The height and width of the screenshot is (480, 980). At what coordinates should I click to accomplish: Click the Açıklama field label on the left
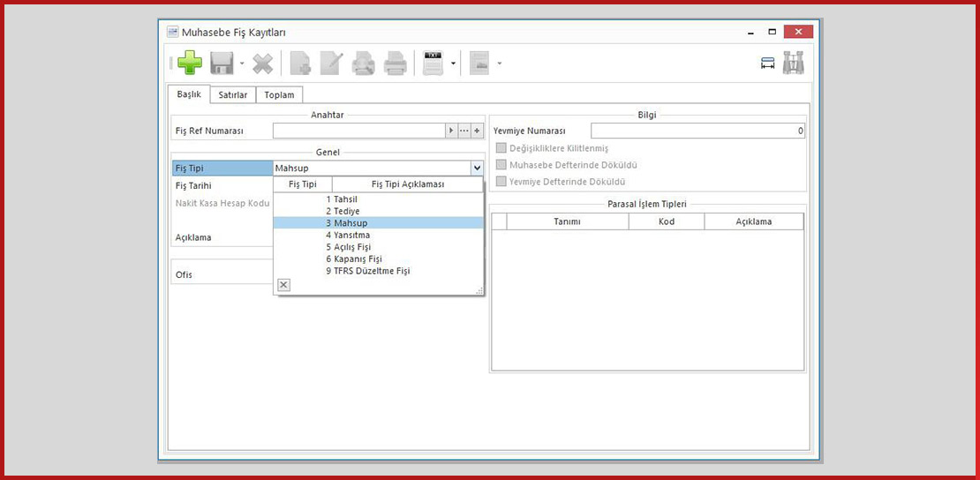point(193,237)
